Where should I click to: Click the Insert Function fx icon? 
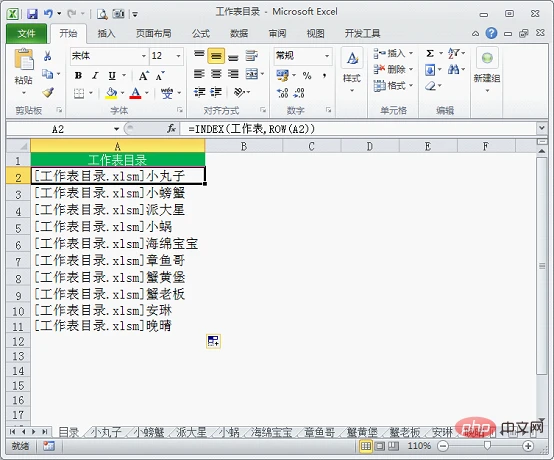tap(172, 129)
